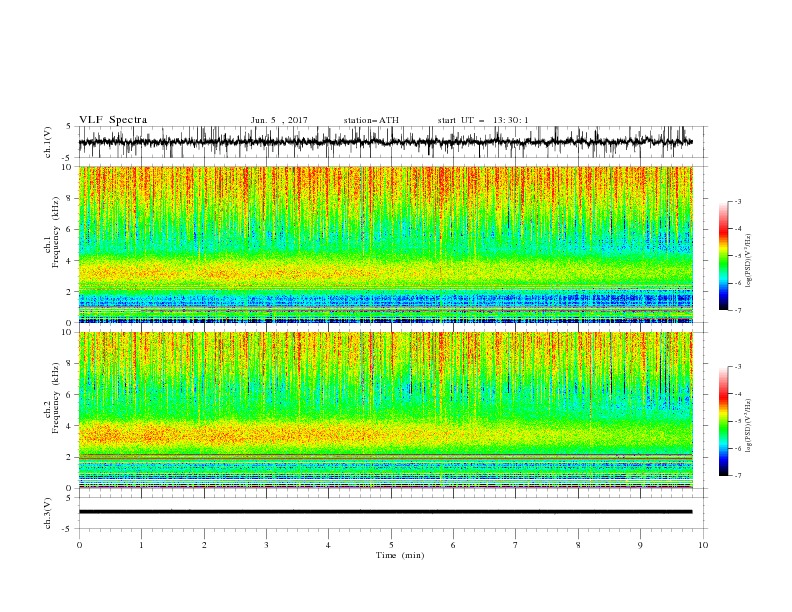This screenshot has width=792, height=612.
Task: Click the "-5" label on the ch.1 color bar
Action: pos(738,256)
